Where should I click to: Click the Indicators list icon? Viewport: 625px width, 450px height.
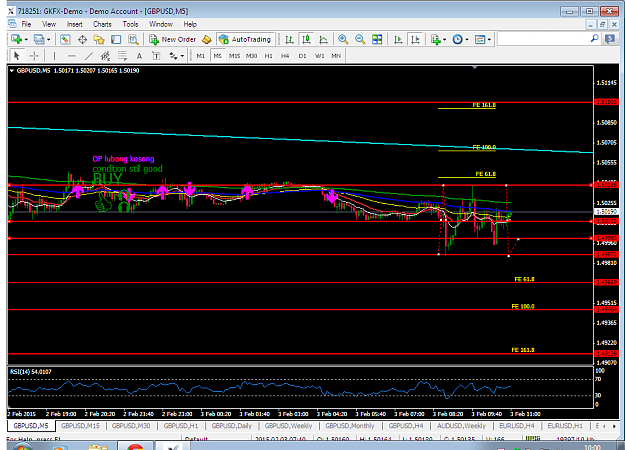(x=436, y=39)
